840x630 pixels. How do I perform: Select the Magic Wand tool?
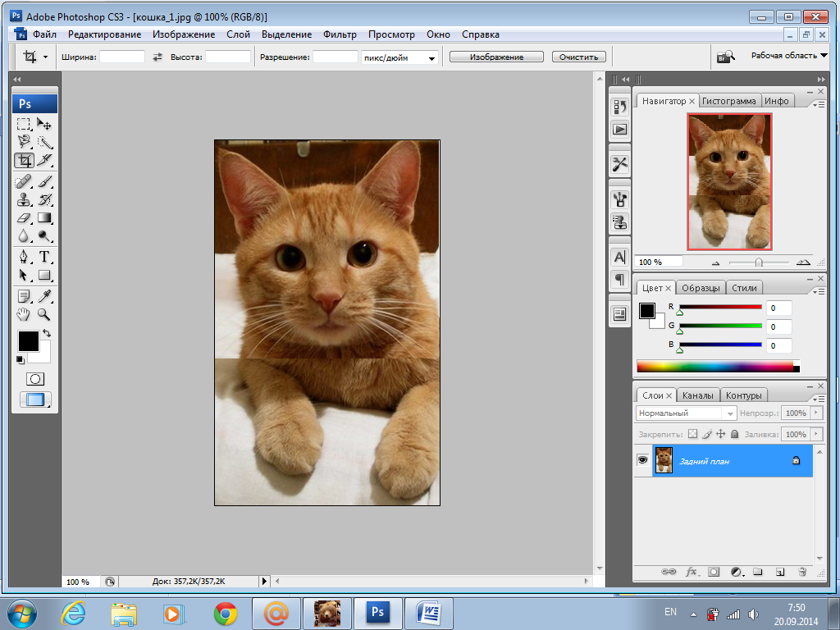[44, 142]
